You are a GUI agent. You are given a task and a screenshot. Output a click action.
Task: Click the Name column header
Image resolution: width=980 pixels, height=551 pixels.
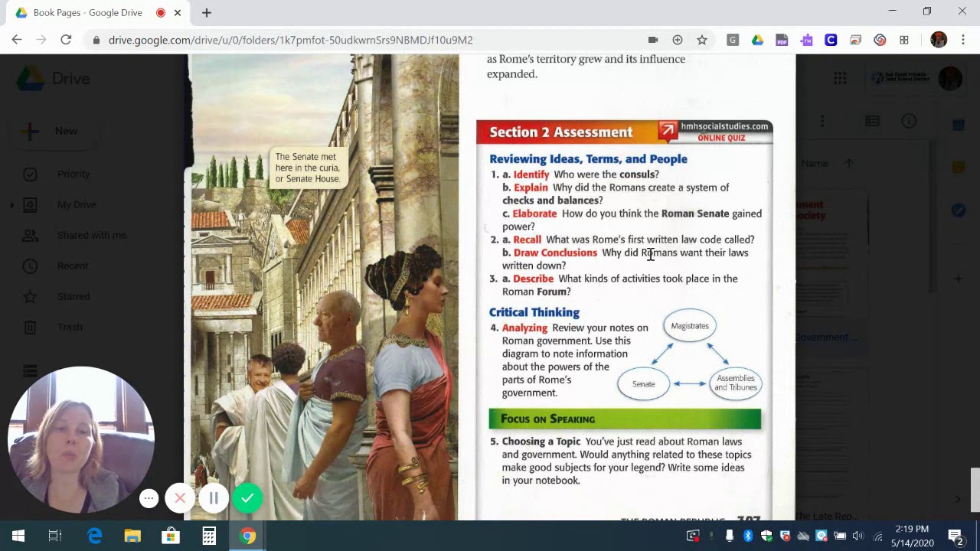(815, 163)
